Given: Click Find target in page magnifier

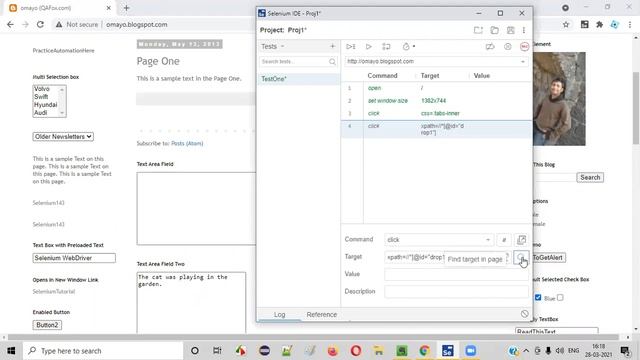Looking at the screenshot, I should tap(521, 257).
